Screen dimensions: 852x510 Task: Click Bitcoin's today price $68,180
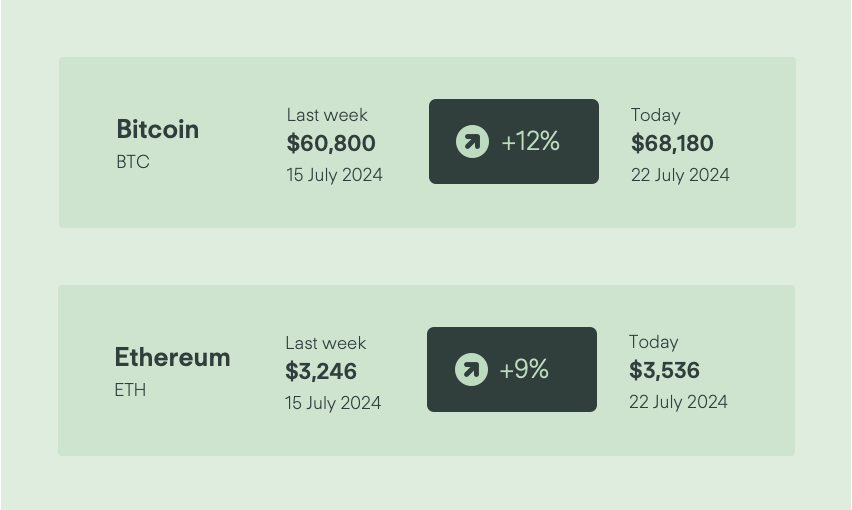pyautogui.click(x=672, y=143)
